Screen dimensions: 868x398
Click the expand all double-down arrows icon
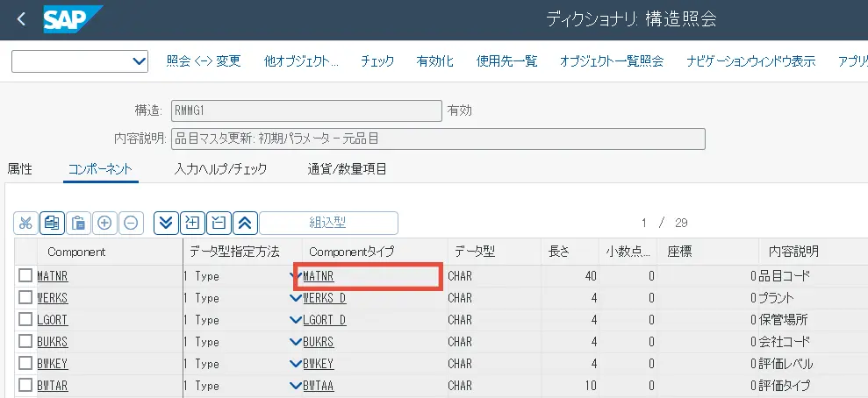166,223
